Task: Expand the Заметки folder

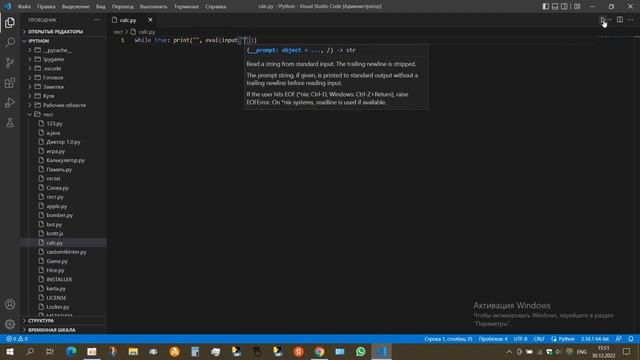Action: tap(63, 87)
